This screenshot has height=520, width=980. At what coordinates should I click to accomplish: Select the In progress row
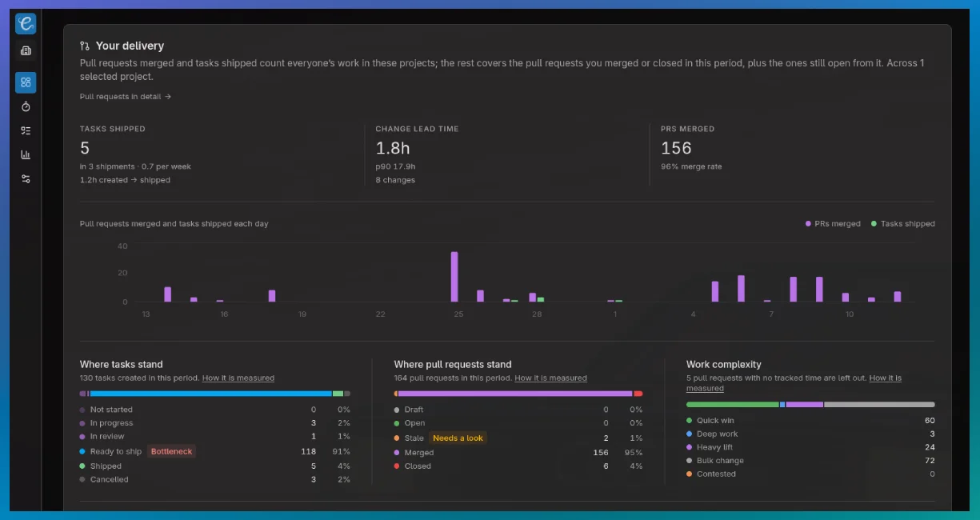[x=215, y=423]
